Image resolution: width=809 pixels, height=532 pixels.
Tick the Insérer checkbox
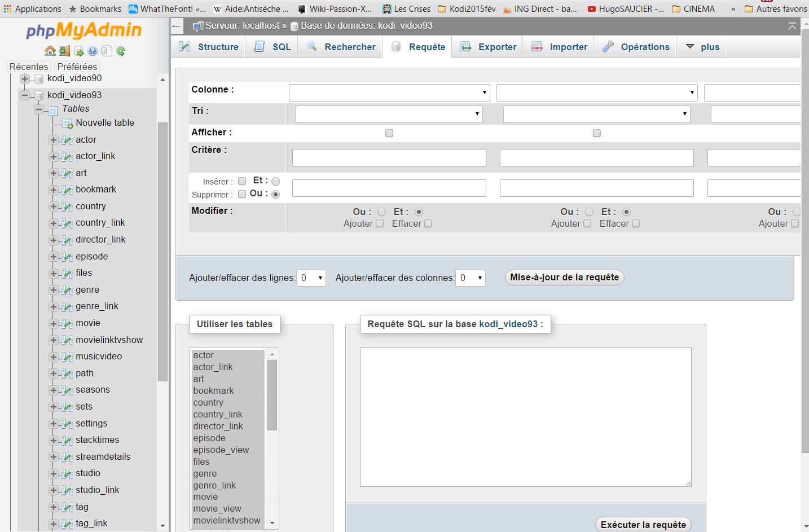[x=242, y=181]
